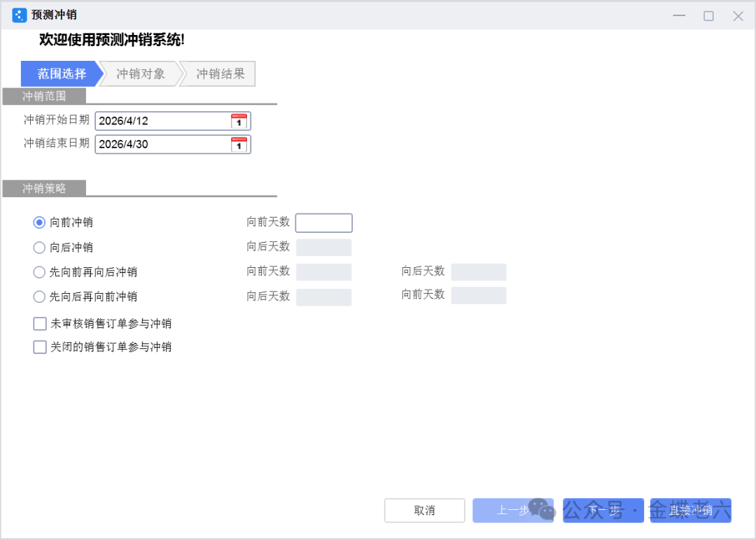The image size is (756, 540).
Task: Click the 直接冲销 button
Action: (690, 511)
